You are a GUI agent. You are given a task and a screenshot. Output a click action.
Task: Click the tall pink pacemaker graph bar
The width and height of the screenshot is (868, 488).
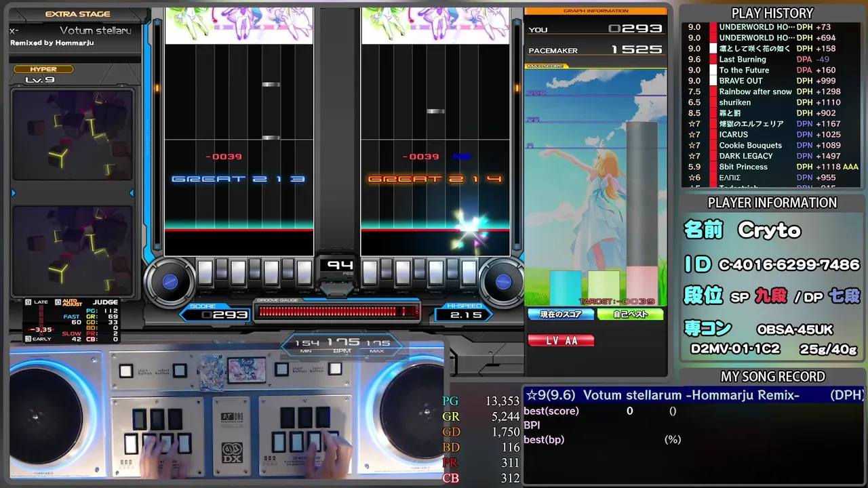point(642,213)
